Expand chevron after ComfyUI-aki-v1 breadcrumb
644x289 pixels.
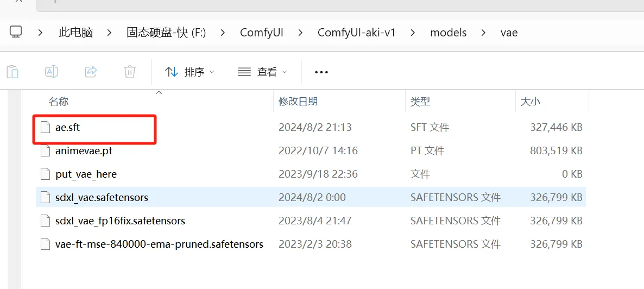(x=413, y=33)
